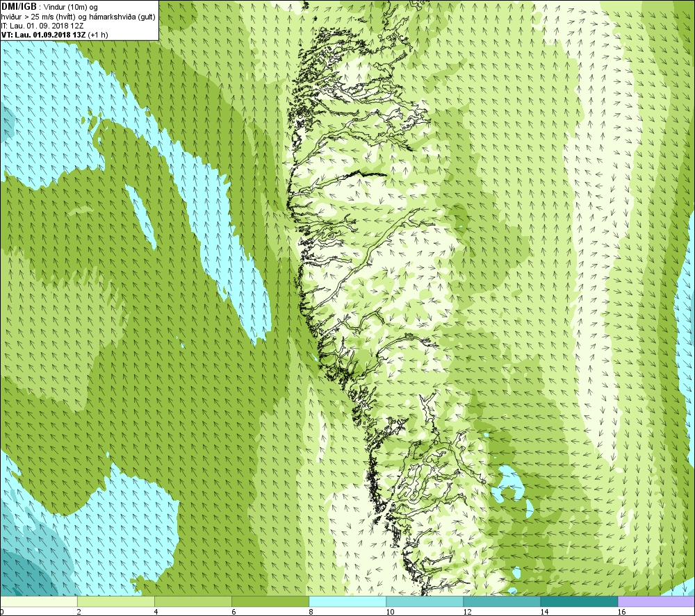
Task: Click the scale label '12' on color bar
Action: tap(467, 612)
